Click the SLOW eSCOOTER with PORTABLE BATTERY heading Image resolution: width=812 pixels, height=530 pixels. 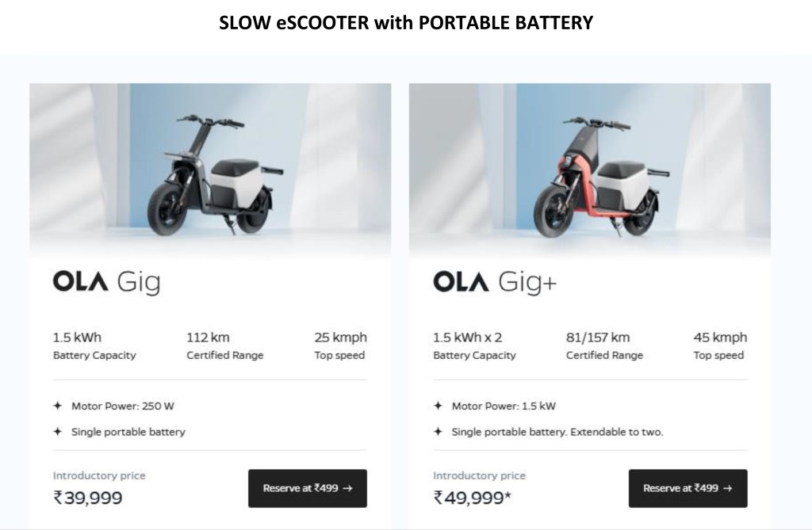pos(406,23)
